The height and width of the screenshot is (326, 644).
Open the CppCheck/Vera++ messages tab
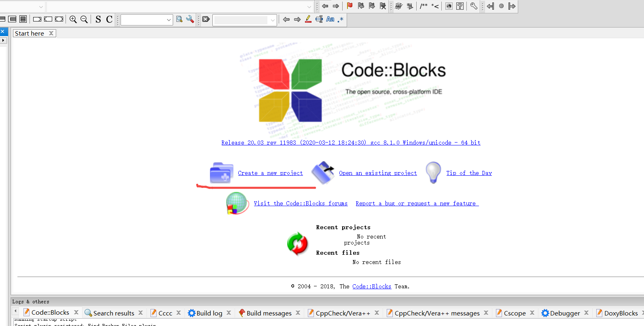[437, 313]
